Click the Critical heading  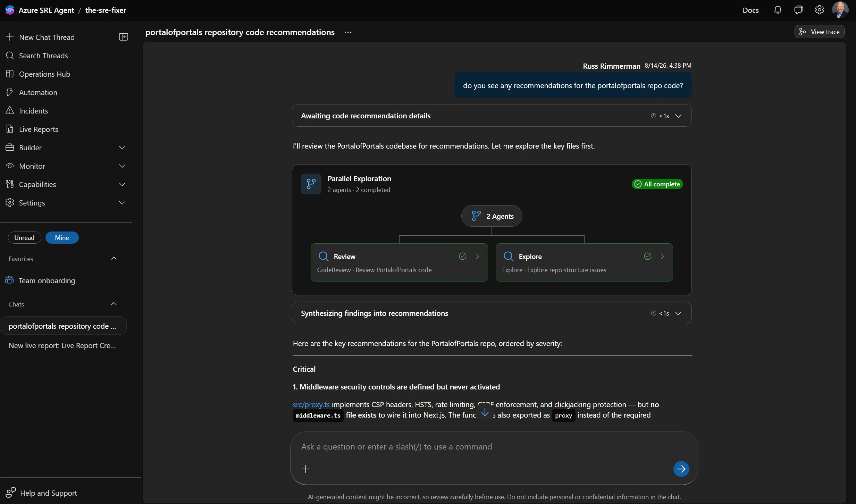304,369
